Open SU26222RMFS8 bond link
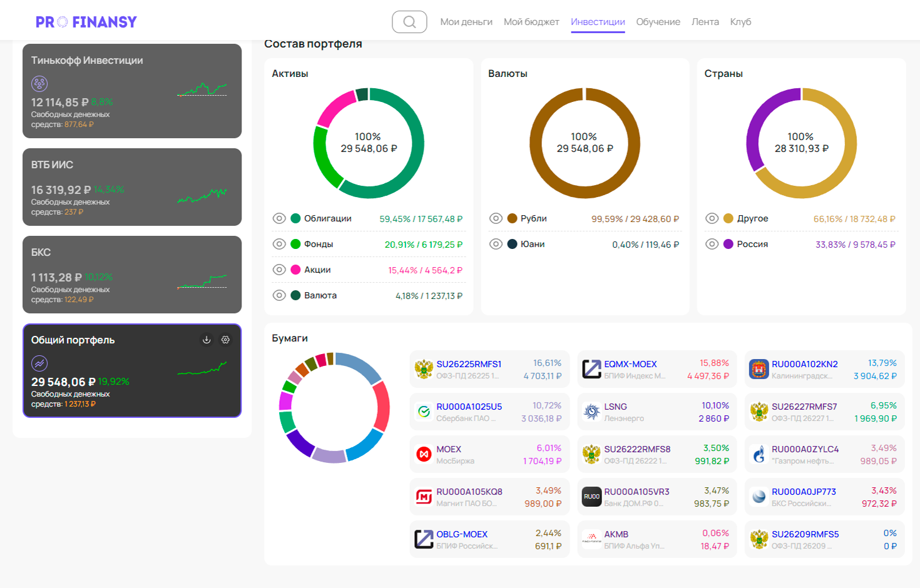The width and height of the screenshot is (920, 588). [637, 449]
